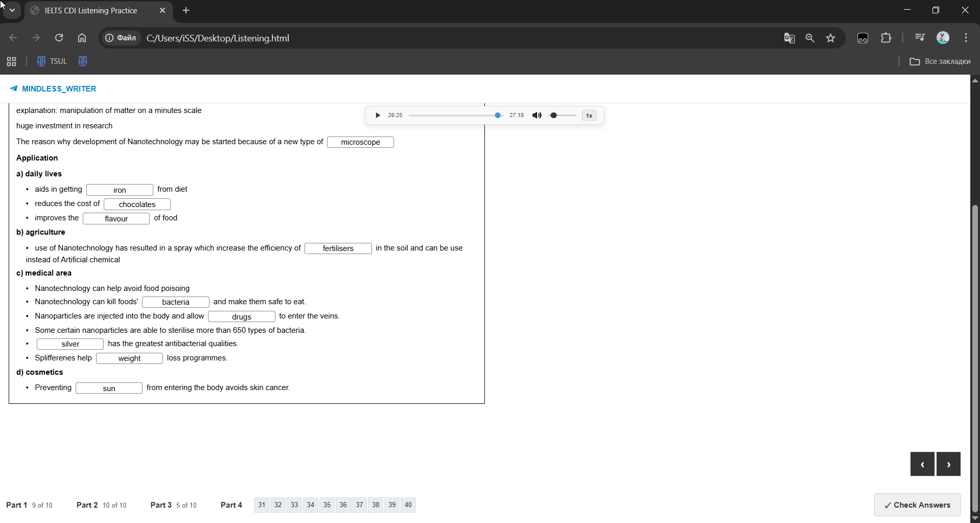The image size is (980, 523).
Task: Open the zoom magnifier in address bar
Action: (810, 38)
